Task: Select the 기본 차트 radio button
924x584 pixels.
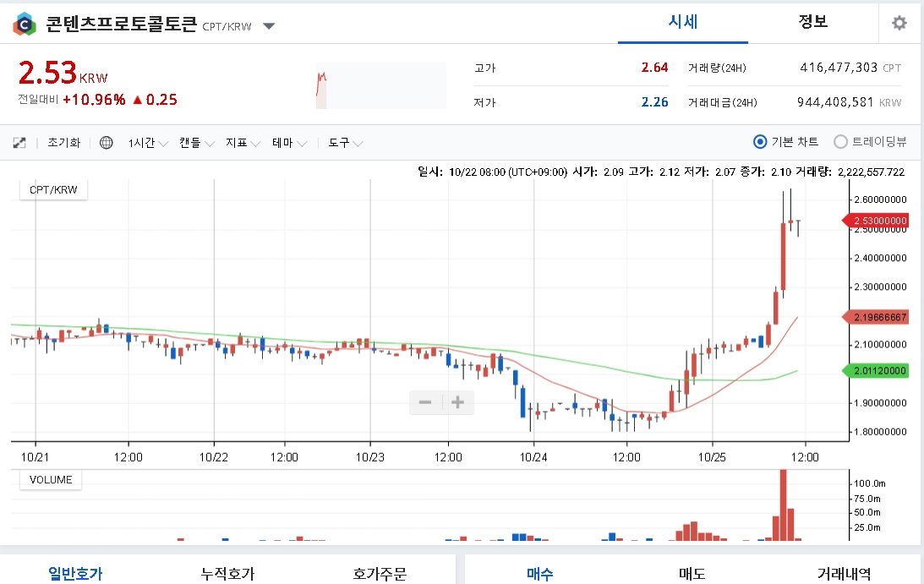Action: click(x=760, y=142)
